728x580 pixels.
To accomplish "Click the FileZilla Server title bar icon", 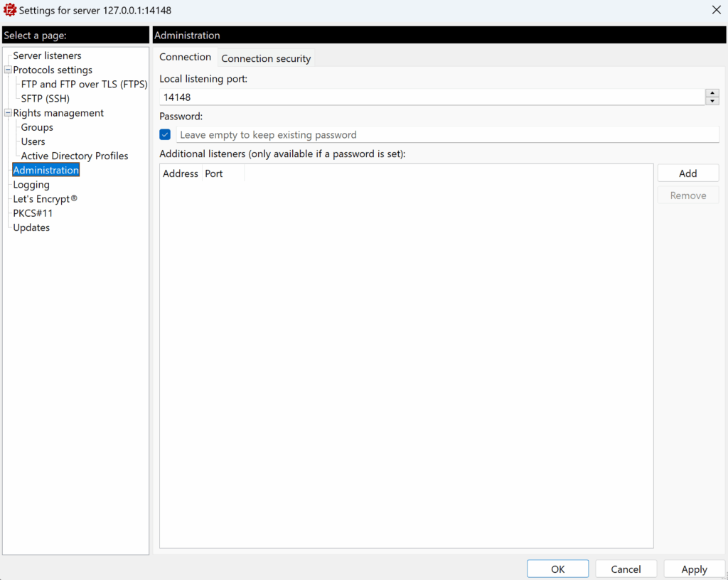I will [x=10, y=10].
